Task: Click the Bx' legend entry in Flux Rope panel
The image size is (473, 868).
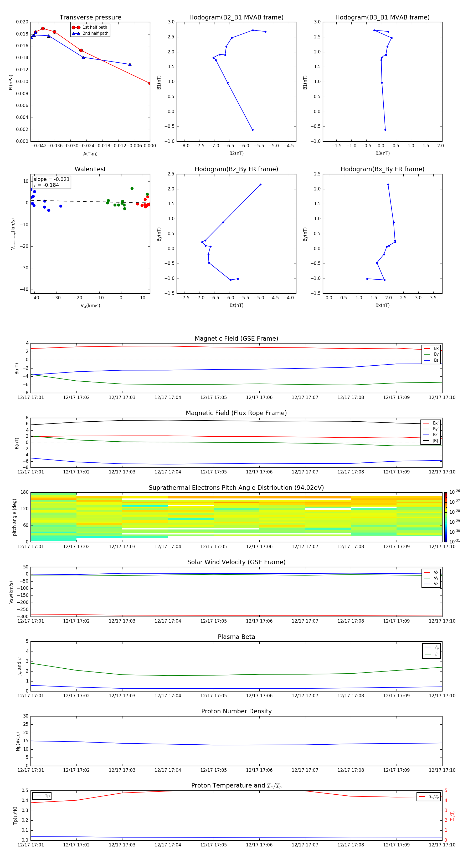Action: [x=431, y=423]
